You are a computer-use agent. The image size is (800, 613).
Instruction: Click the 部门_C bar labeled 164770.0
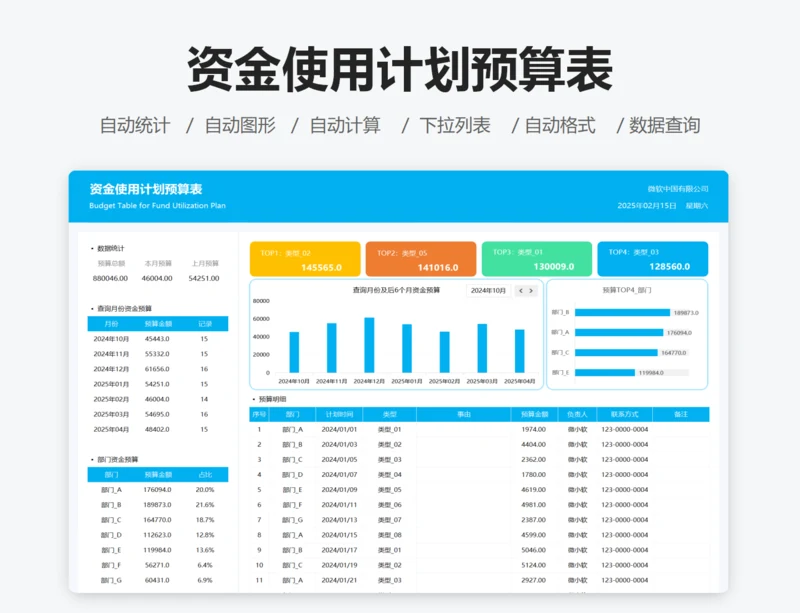coord(616,353)
